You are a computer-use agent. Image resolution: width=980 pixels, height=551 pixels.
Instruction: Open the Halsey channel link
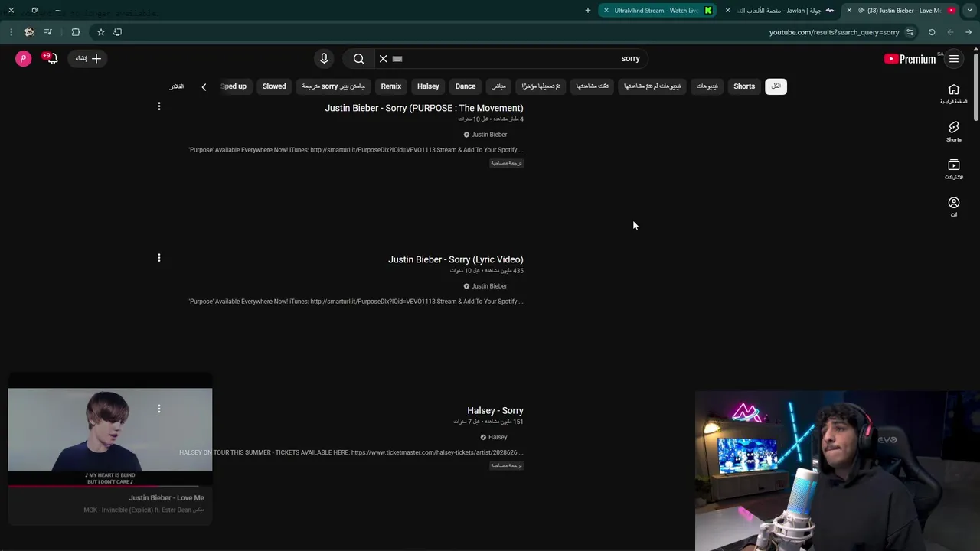(x=498, y=437)
